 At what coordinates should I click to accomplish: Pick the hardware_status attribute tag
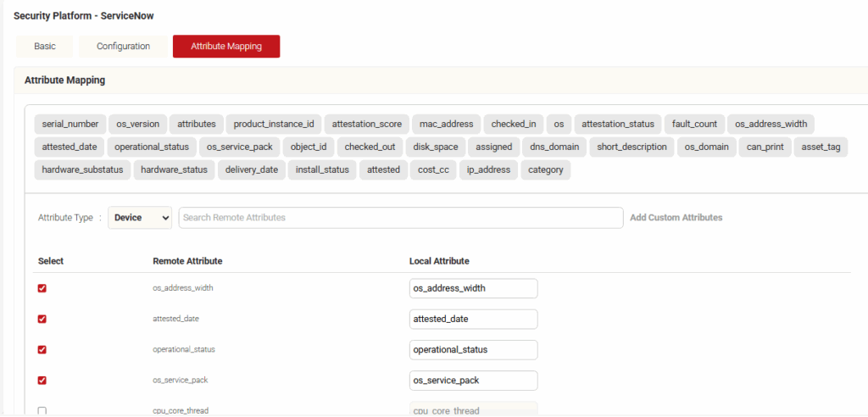(x=174, y=170)
